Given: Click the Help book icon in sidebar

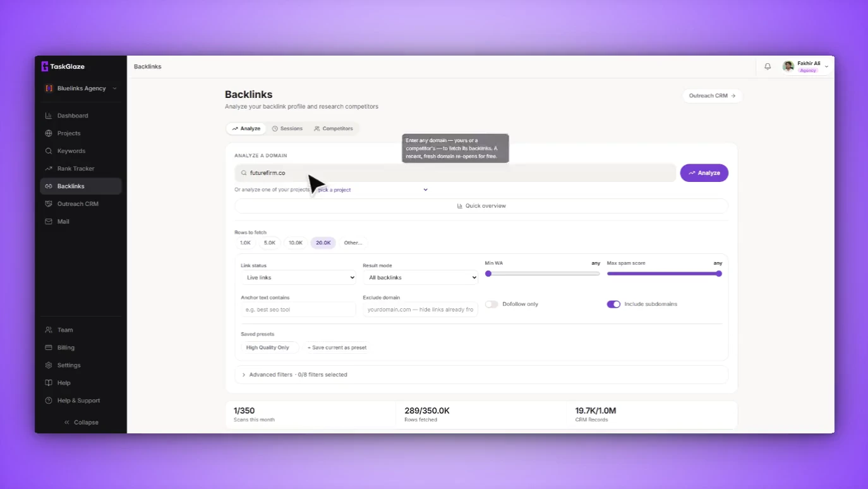Looking at the screenshot, I should point(49,383).
